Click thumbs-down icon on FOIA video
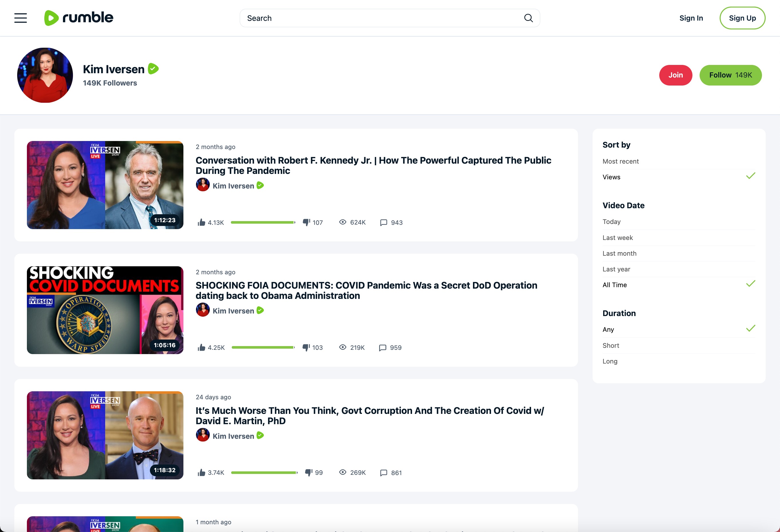This screenshot has width=780, height=532. (x=306, y=348)
